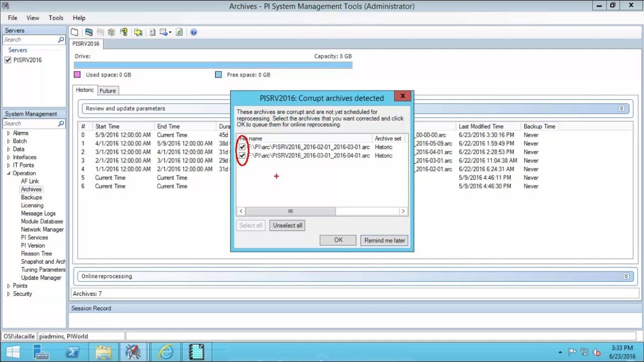This screenshot has width=644, height=362.
Task: Open File Explorer from the taskbar
Action: click(104, 352)
